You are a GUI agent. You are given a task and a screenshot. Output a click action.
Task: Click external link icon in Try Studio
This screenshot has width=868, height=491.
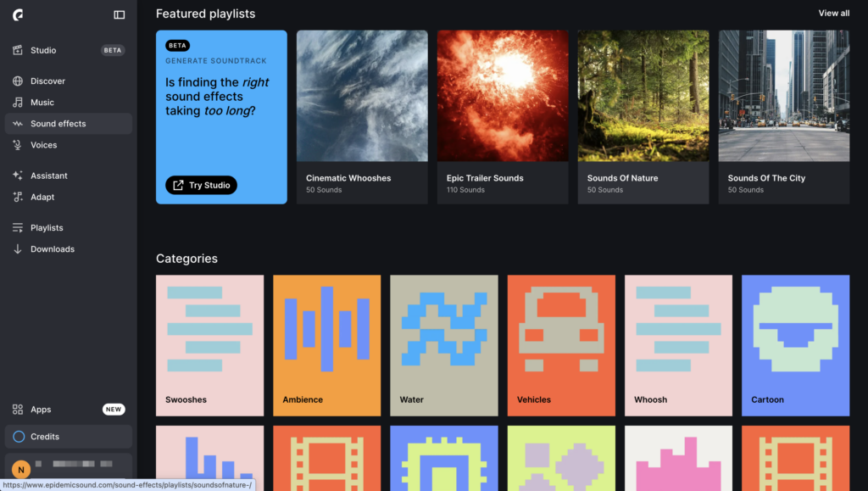pos(178,185)
